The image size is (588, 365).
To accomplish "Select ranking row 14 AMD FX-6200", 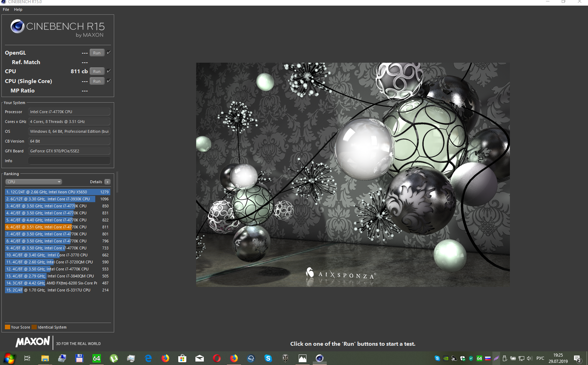I will click(x=57, y=283).
